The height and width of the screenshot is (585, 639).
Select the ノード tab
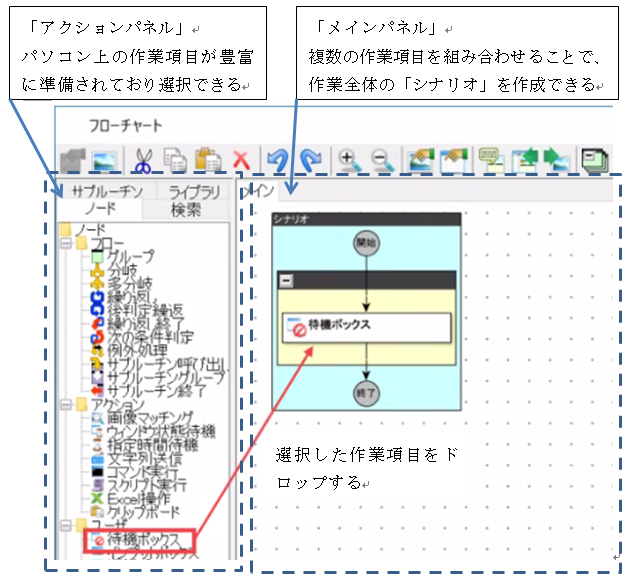pos(100,210)
